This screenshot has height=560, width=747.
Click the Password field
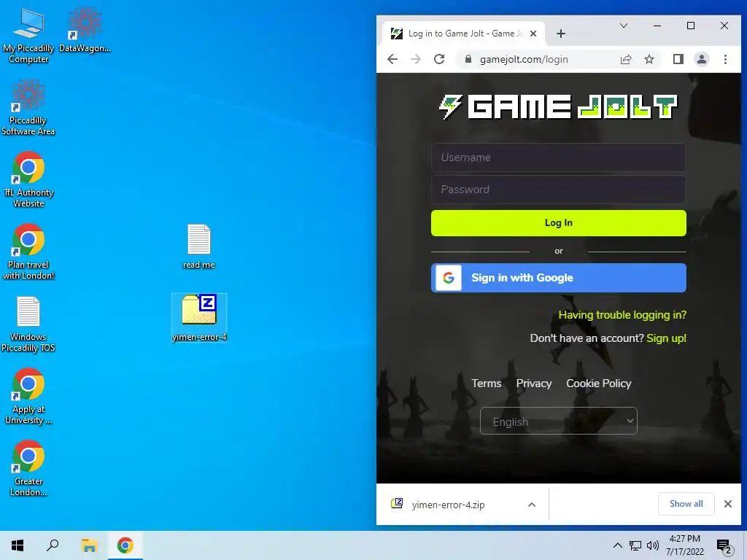[558, 190]
